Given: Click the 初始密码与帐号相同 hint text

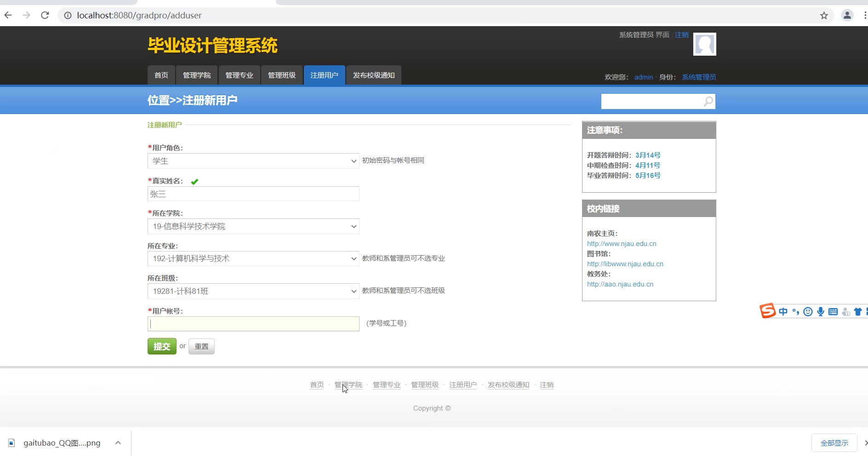Looking at the screenshot, I should click(x=393, y=160).
